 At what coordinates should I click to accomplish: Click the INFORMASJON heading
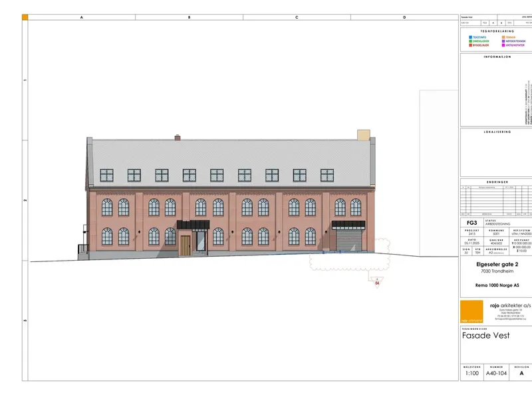[x=497, y=57]
